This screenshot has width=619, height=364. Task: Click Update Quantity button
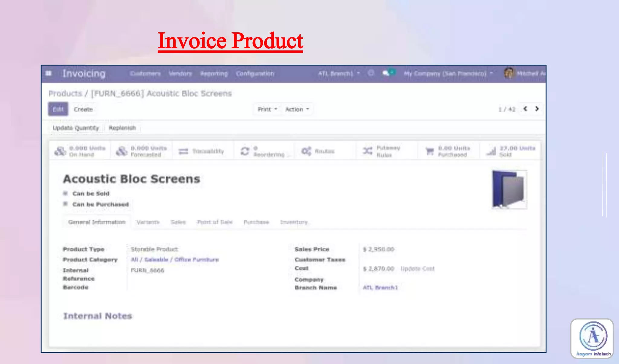76,128
